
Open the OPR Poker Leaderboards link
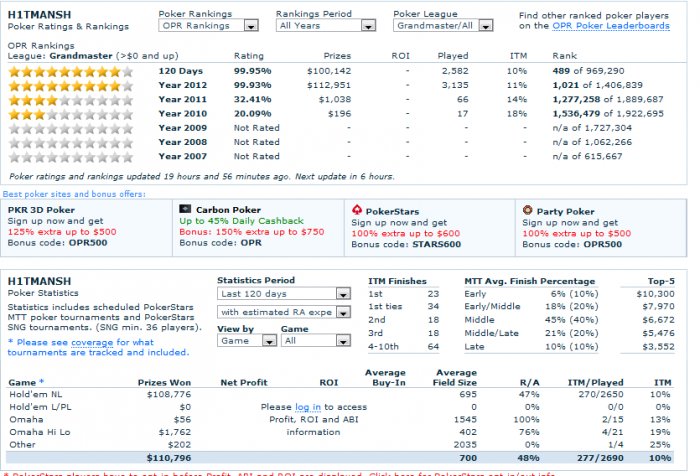[x=611, y=26]
